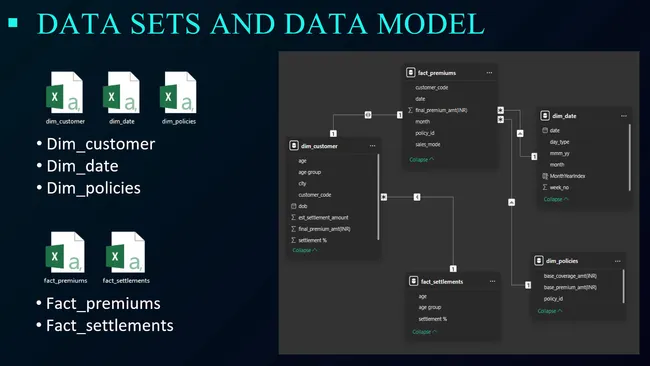Open more options for fact_premiums table
Viewport: 650px width, 366px height.
coord(489,73)
